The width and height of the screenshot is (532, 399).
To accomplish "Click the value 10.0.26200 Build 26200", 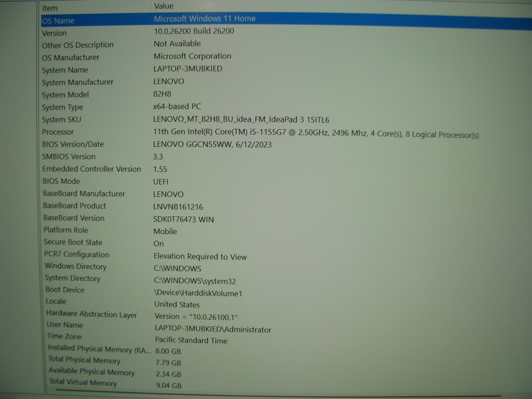I will tap(194, 31).
